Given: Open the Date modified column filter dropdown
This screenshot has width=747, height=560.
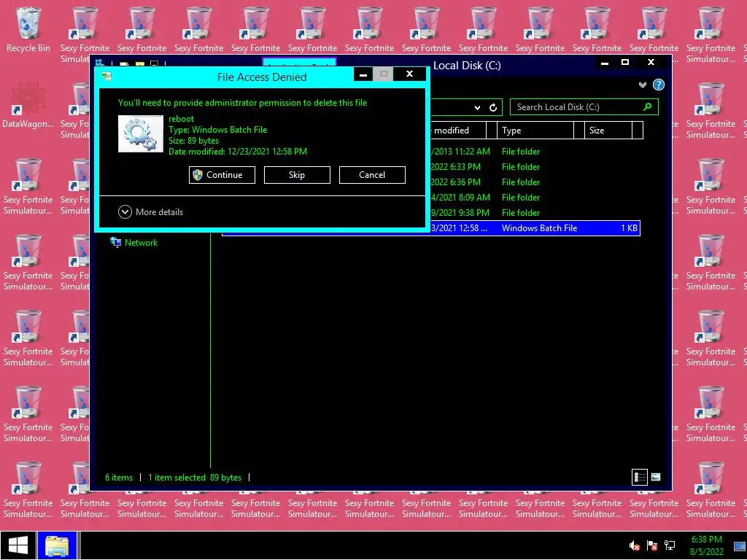Looking at the screenshot, I should 491,130.
